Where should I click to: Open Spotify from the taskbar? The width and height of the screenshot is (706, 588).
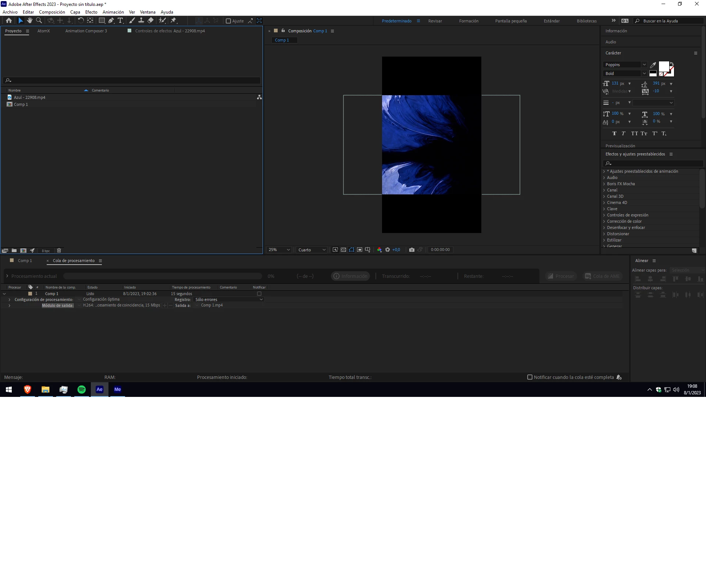tap(82, 390)
